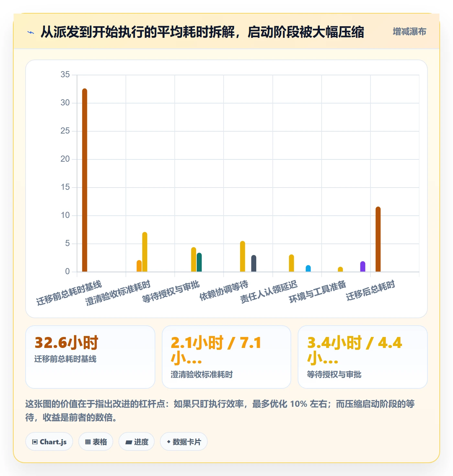The height and width of the screenshot is (476, 453).
Task: Click the yellow bar for 责任人认领延迟
Action: [292, 263]
